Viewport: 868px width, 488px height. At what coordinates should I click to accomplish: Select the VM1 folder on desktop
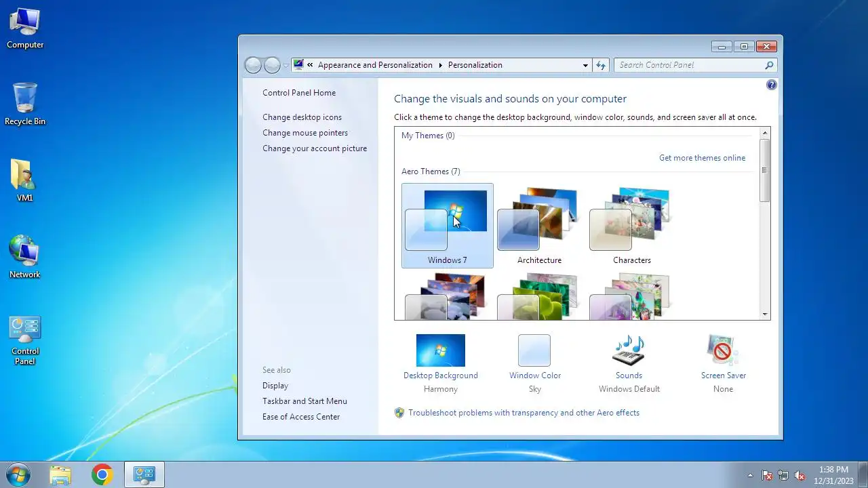point(25,180)
